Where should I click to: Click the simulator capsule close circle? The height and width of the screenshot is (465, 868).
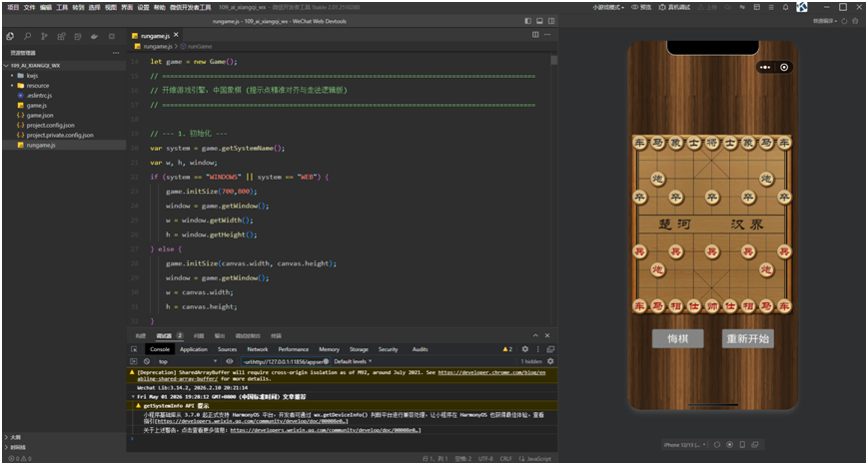pyautogui.click(x=784, y=68)
